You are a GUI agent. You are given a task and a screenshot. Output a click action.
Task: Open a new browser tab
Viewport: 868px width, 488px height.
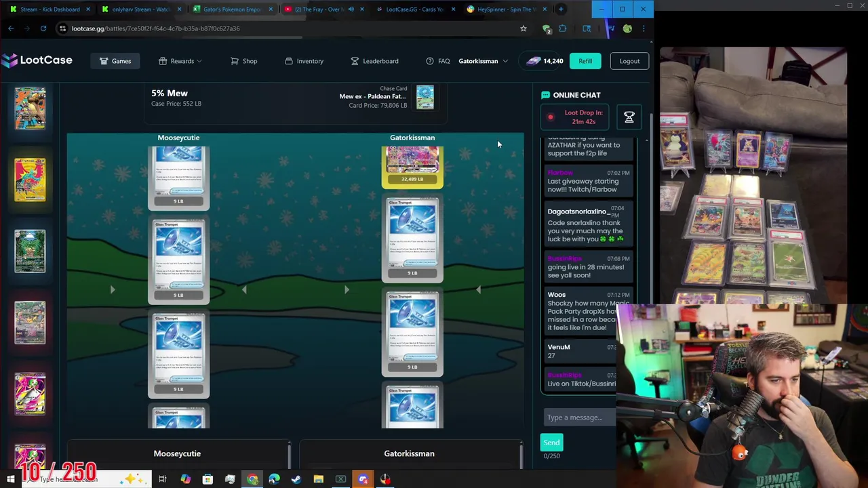[561, 9]
